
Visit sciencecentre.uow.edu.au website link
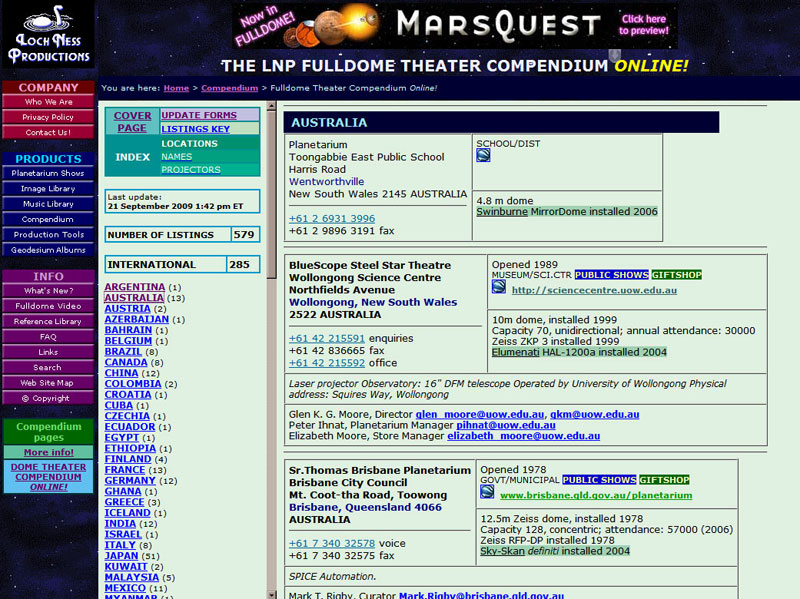594,290
